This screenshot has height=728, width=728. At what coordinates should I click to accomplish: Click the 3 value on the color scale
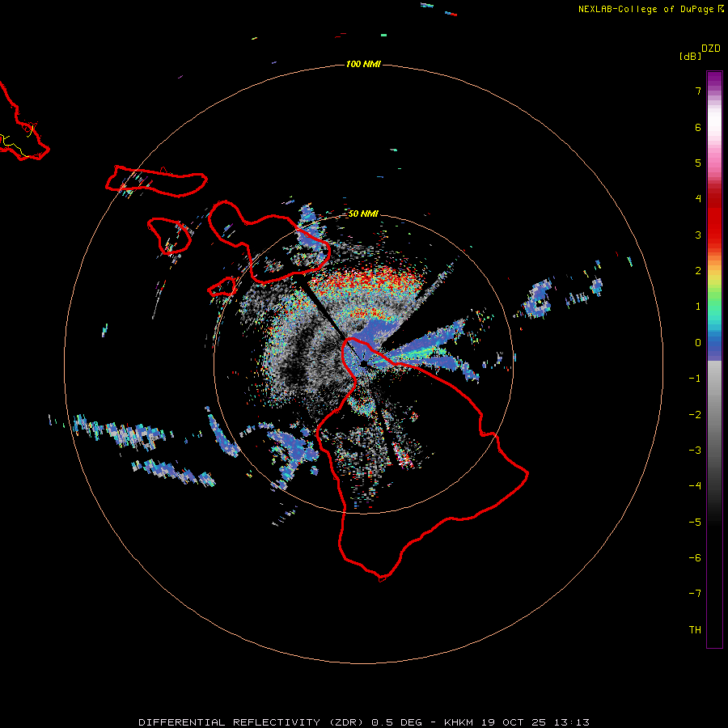(x=698, y=235)
